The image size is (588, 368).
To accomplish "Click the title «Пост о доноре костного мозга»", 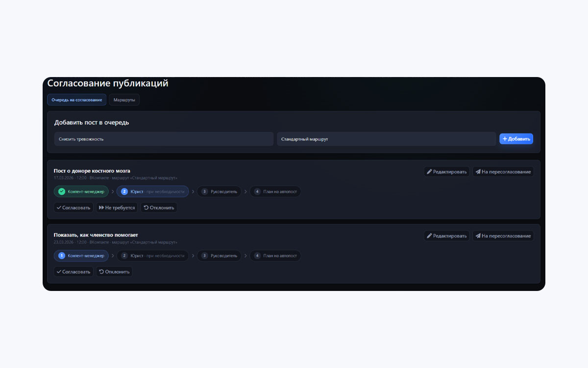I will tap(92, 171).
